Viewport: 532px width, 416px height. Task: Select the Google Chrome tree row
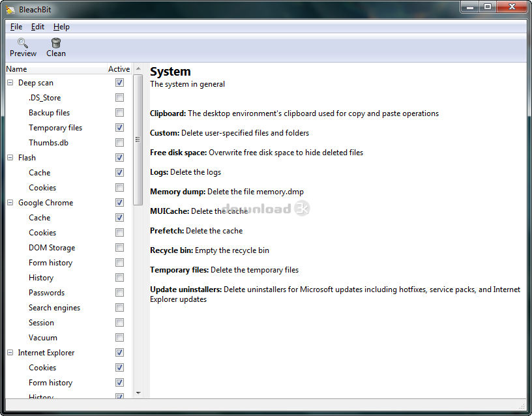tap(69, 203)
